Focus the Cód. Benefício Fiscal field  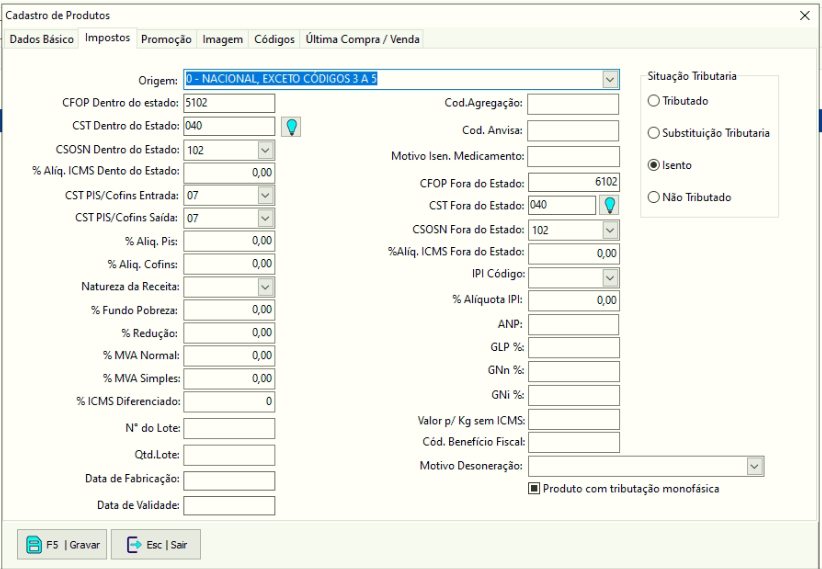pyautogui.click(x=573, y=442)
